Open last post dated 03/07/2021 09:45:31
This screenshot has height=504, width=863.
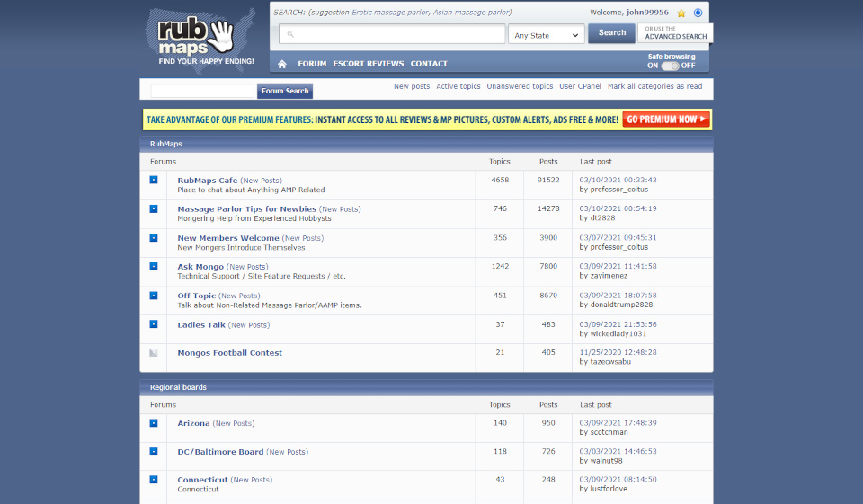618,238
